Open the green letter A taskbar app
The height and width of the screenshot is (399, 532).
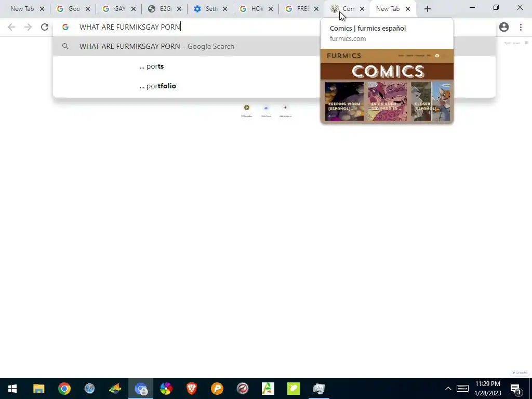[x=268, y=389]
